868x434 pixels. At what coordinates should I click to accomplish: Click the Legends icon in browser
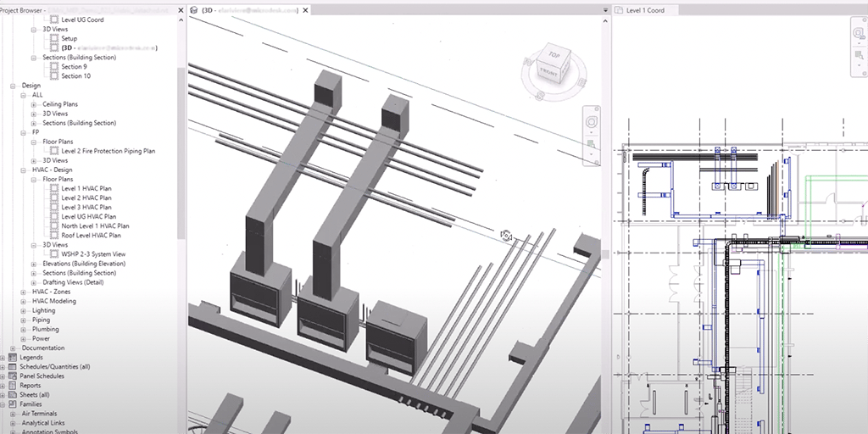tap(12, 357)
